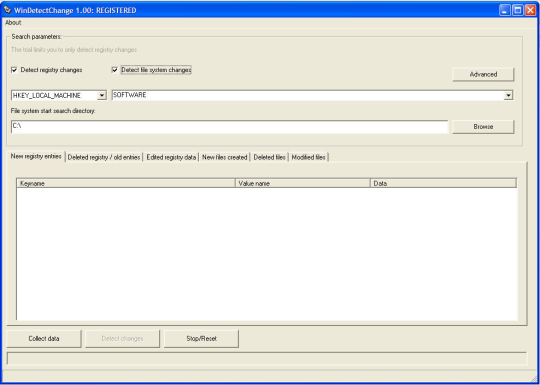Click the C:\ start directory field

(229, 127)
